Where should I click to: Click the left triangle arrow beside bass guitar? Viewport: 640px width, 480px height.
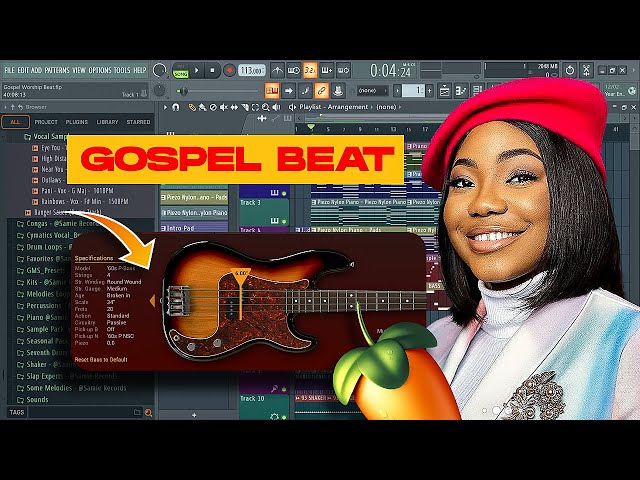point(152,301)
